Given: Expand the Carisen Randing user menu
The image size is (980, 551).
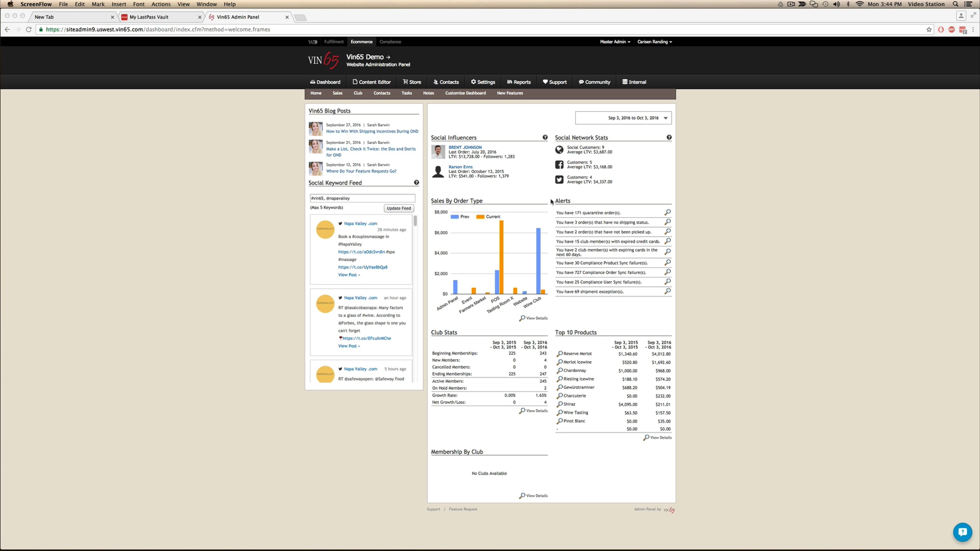Looking at the screenshot, I should (x=655, y=42).
